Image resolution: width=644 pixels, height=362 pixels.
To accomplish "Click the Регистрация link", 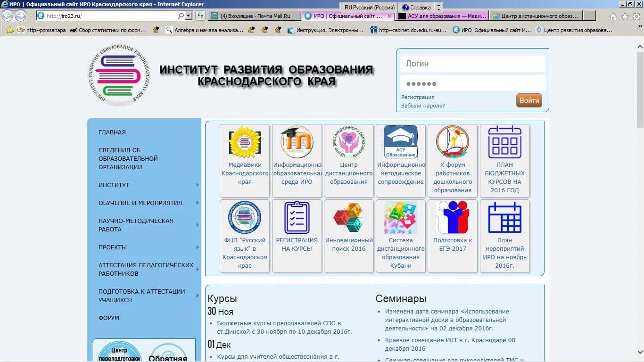I will pyautogui.click(x=418, y=97).
